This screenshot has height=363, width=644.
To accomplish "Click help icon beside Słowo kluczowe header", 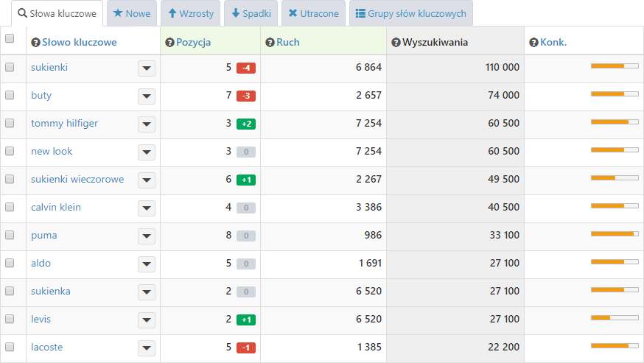I will pyautogui.click(x=35, y=43).
